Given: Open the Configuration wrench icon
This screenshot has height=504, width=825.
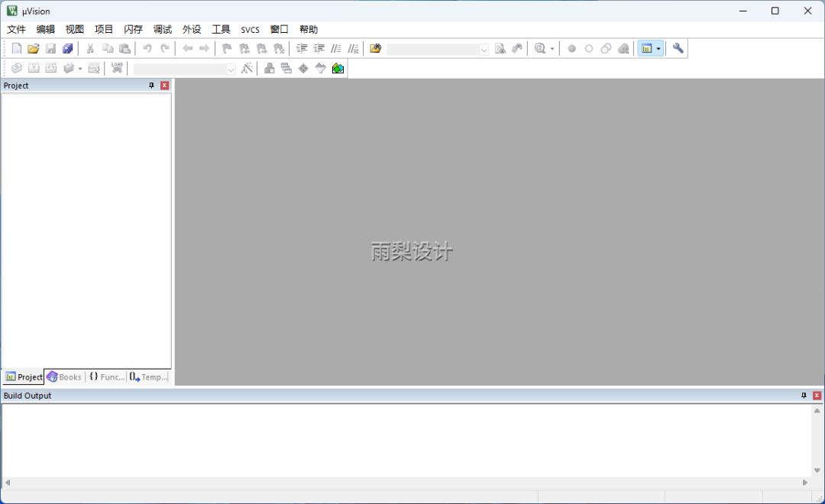Looking at the screenshot, I should [677, 48].
